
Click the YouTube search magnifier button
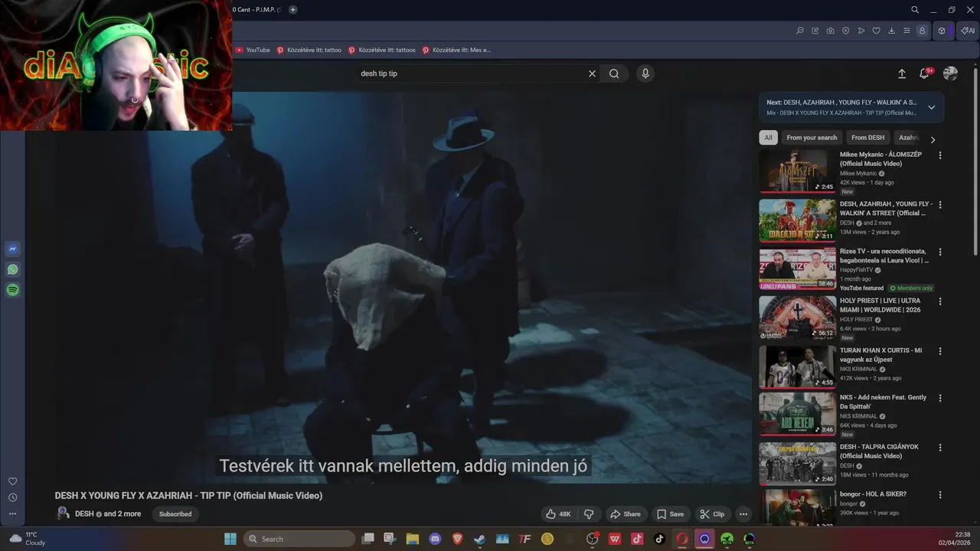614,73
